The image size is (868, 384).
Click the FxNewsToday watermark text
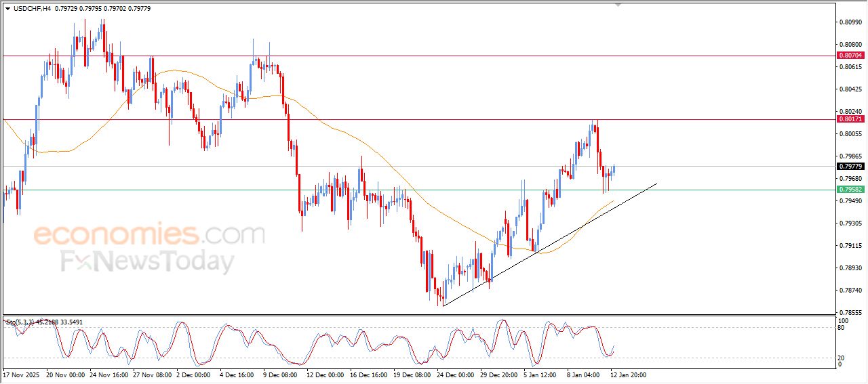tap(148, 261)
